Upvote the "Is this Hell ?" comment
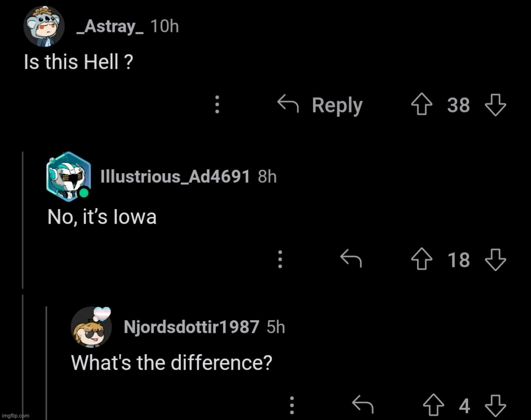531x420 pixels. (420, 105)
